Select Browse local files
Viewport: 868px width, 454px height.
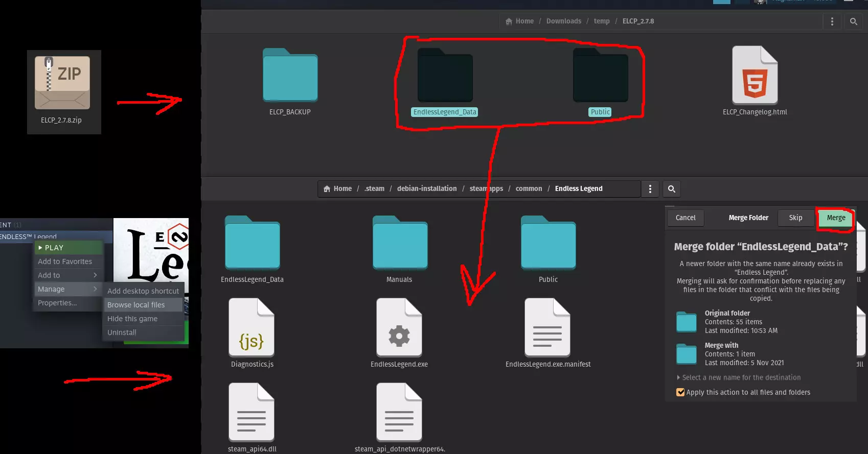tap(144, 305)
